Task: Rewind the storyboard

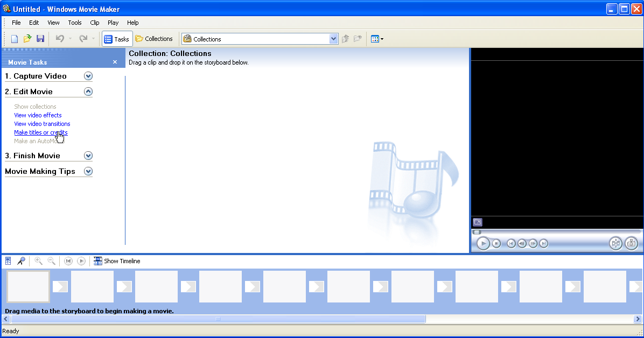Action: click(68, 261)
